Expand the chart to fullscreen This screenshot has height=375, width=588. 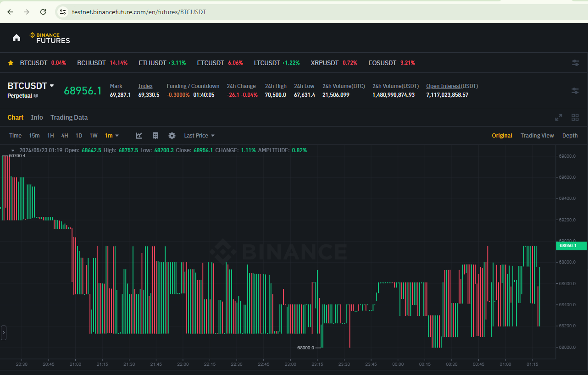pos(559,117)
